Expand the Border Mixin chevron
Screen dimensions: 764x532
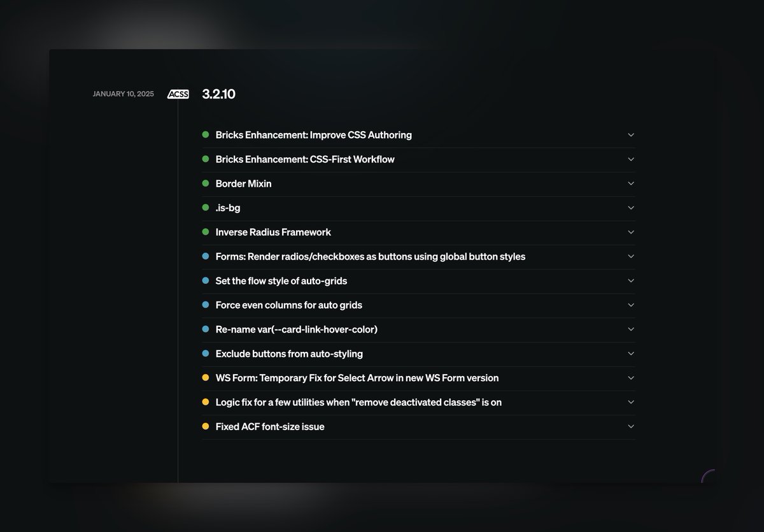pyautogui.click(x=631, y=183)
